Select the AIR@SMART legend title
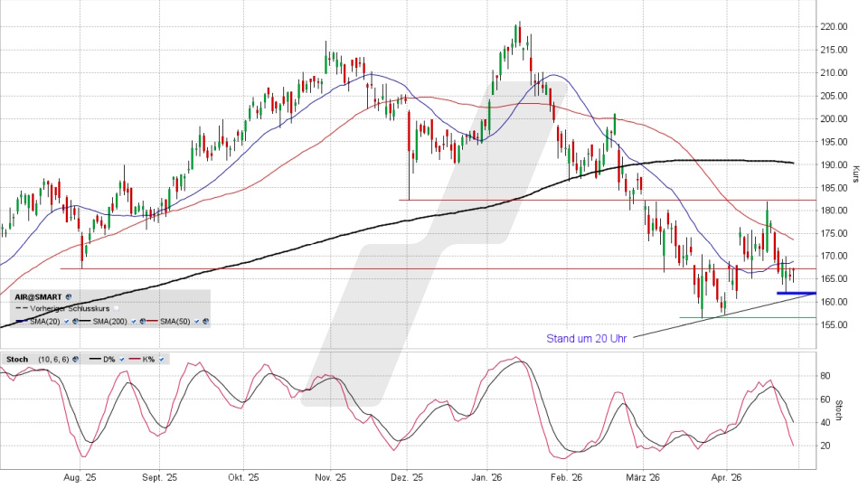Viewport: 868px width, 488px height. coord(38,296)
